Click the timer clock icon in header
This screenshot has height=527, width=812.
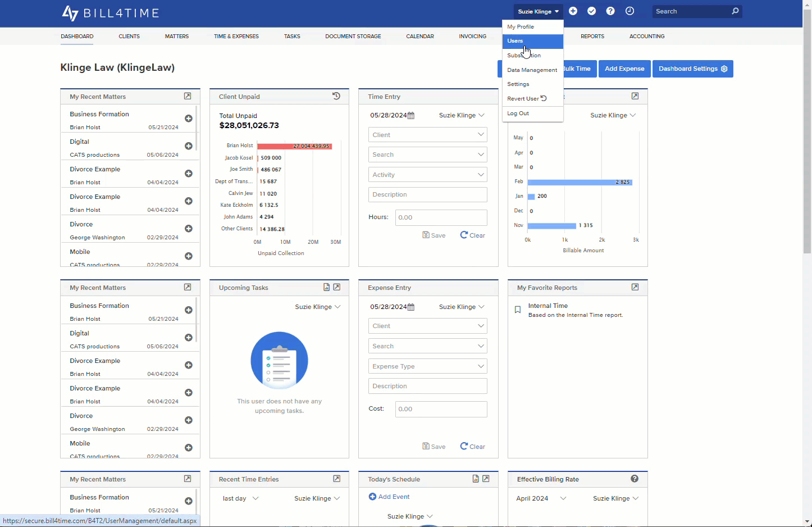pos(629,11)
